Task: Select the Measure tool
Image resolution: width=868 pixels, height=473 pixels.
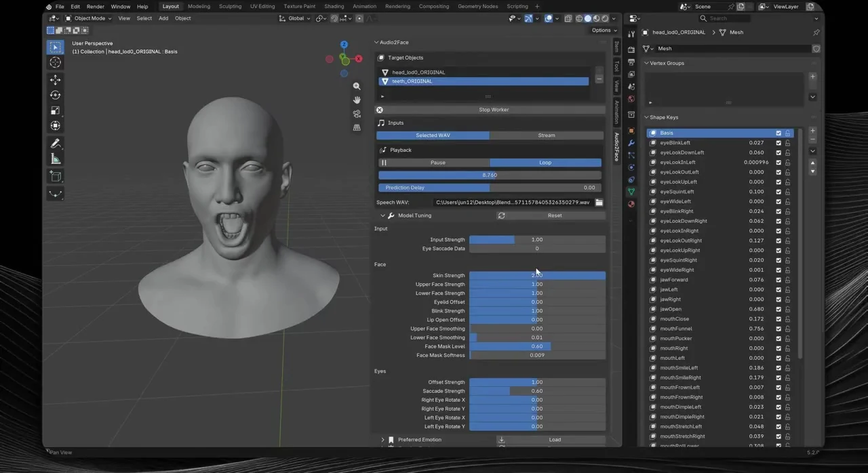Action: [56, 159]
